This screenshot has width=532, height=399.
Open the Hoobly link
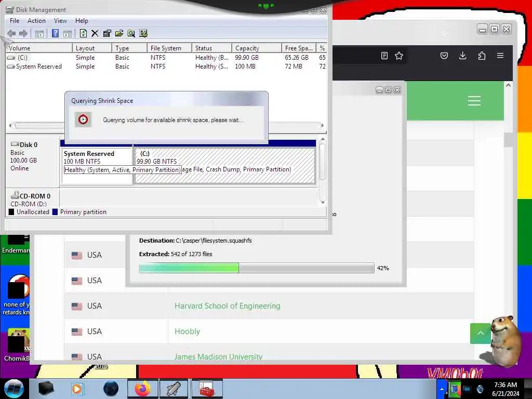(x=187, y=331)
